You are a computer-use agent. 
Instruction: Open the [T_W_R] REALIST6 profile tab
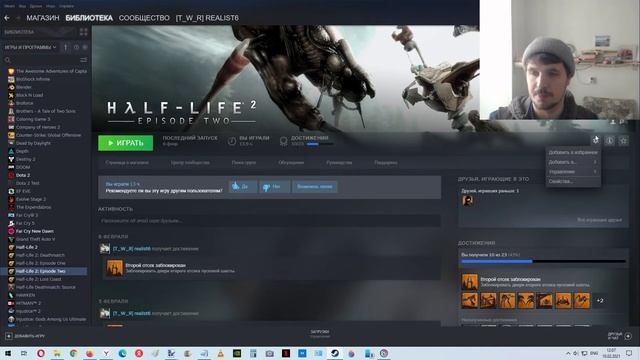pos(207,18)
